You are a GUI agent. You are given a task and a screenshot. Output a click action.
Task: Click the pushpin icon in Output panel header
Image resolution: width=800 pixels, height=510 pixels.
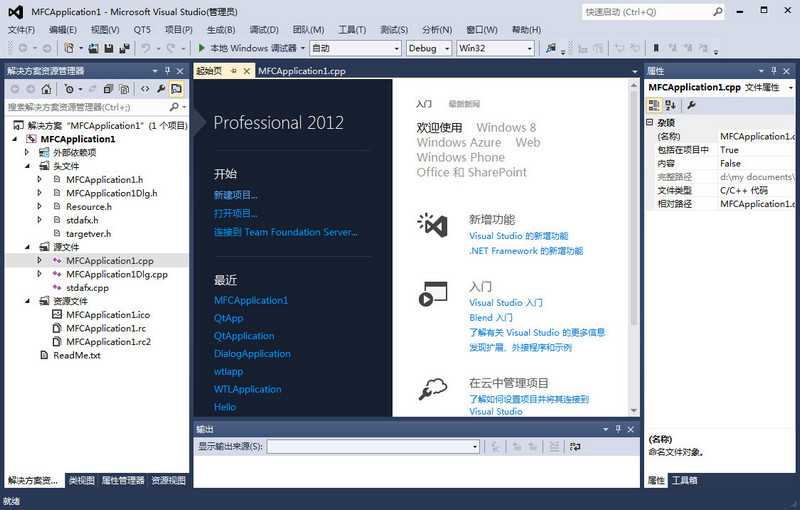pyautogui.click(x=618, y=429)
